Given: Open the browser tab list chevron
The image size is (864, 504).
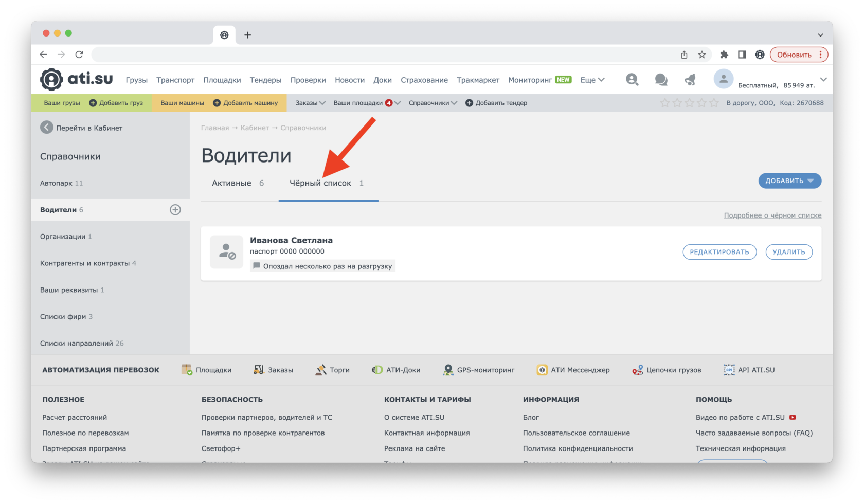Looking at the screenshot, I should click(820, 35).
